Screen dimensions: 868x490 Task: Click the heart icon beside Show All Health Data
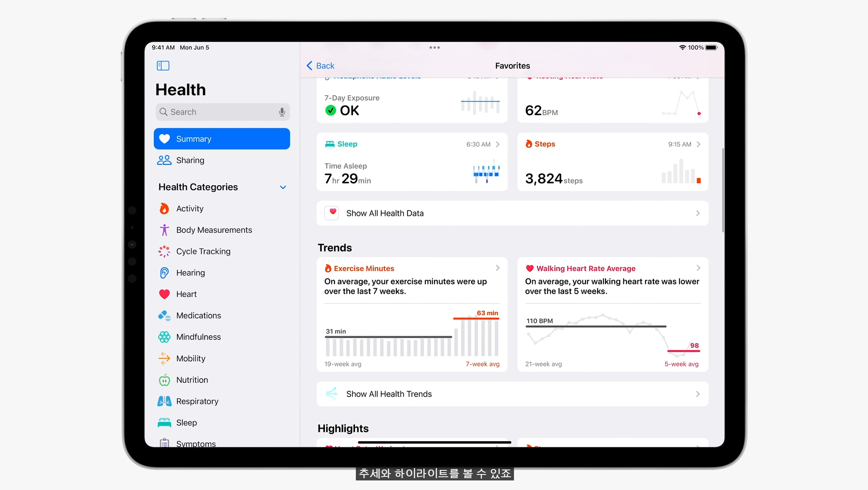tap(332, 213)
